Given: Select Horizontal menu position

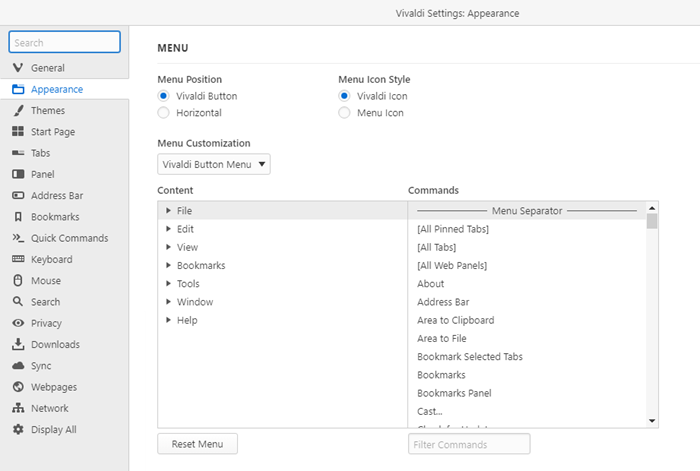Looking at the screenshot, I should pyautogui.click(x=163, y=113).
